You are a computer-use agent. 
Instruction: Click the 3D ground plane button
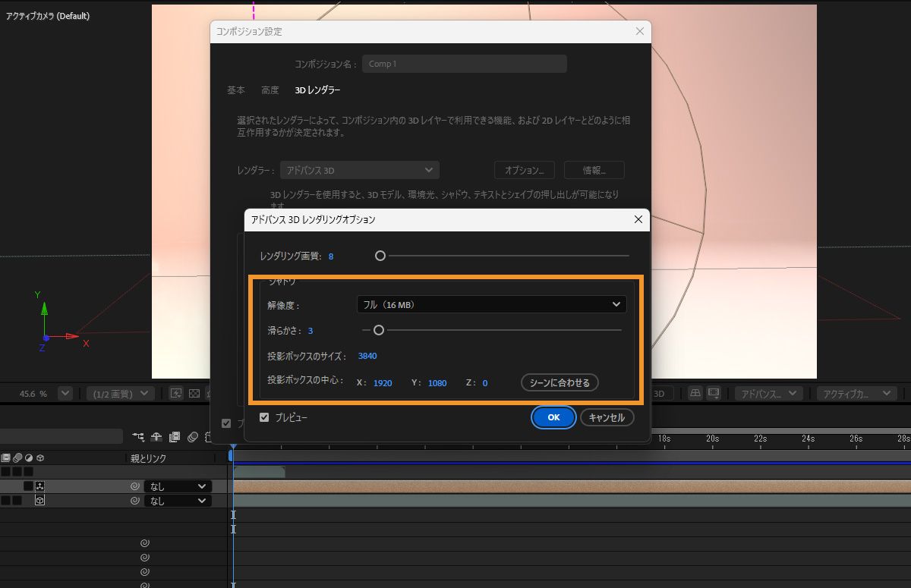coord(695,392)
